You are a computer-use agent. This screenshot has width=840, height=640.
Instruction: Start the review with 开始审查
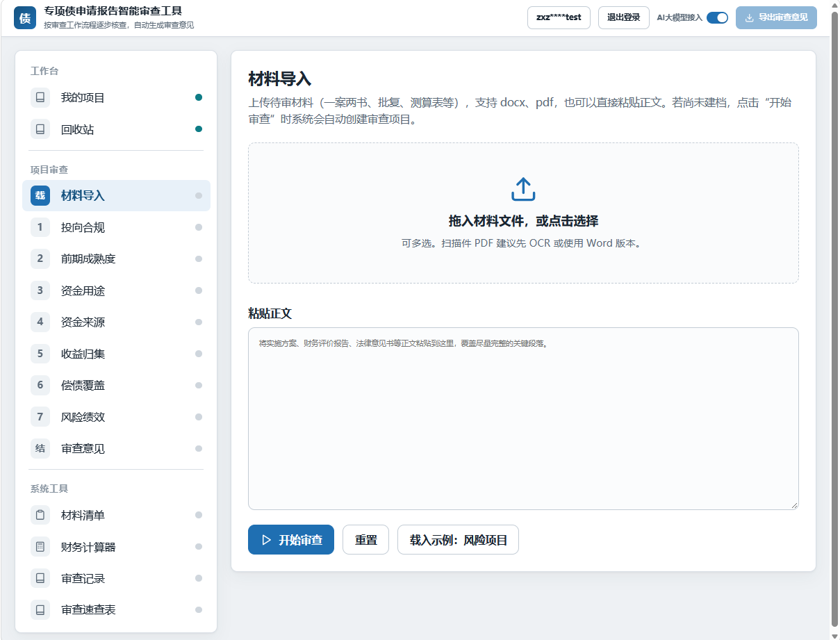(x=291, y=540)
